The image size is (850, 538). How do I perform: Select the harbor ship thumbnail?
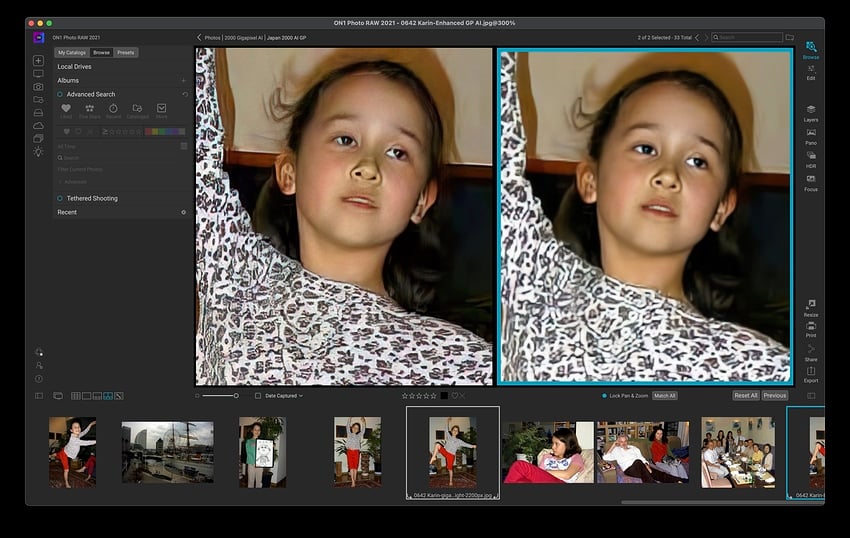[168, 452]
